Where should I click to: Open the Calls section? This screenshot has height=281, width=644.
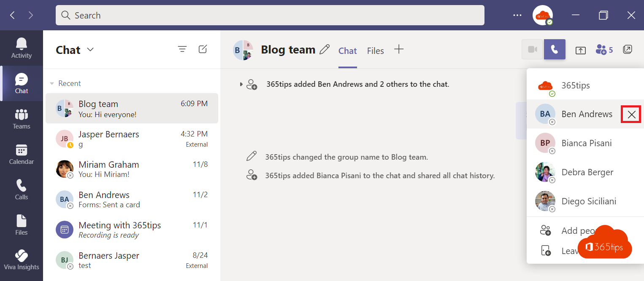point(21,190)
